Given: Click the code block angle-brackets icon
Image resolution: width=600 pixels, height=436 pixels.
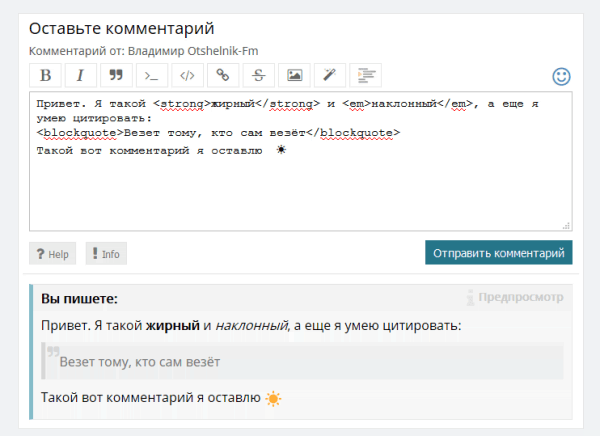Looking at the screenshot, I should [x=187, y=75].
